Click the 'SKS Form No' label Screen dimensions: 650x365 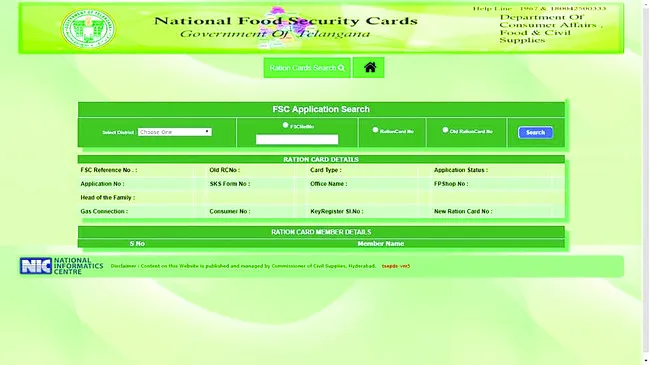click(x=230, y=184)
